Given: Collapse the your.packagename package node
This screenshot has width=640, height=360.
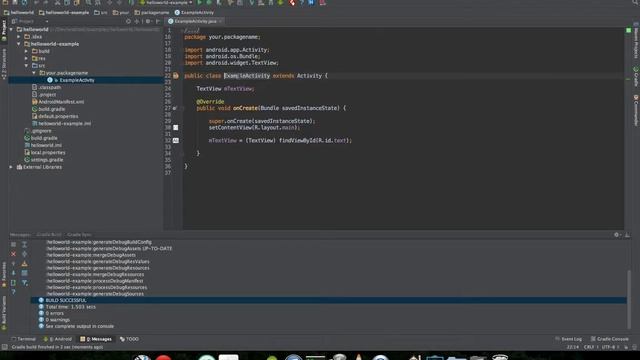Looking at the screenshot, I should [34, 73].
